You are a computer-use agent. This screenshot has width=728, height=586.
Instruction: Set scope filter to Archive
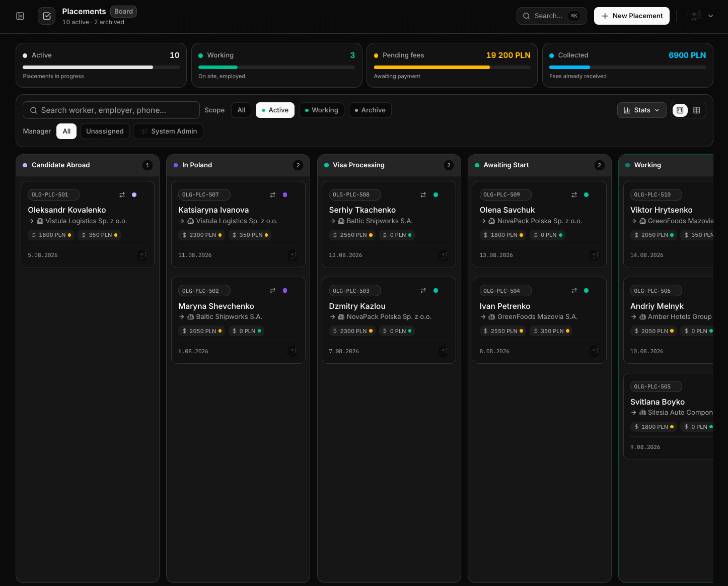tap(370, 110)
